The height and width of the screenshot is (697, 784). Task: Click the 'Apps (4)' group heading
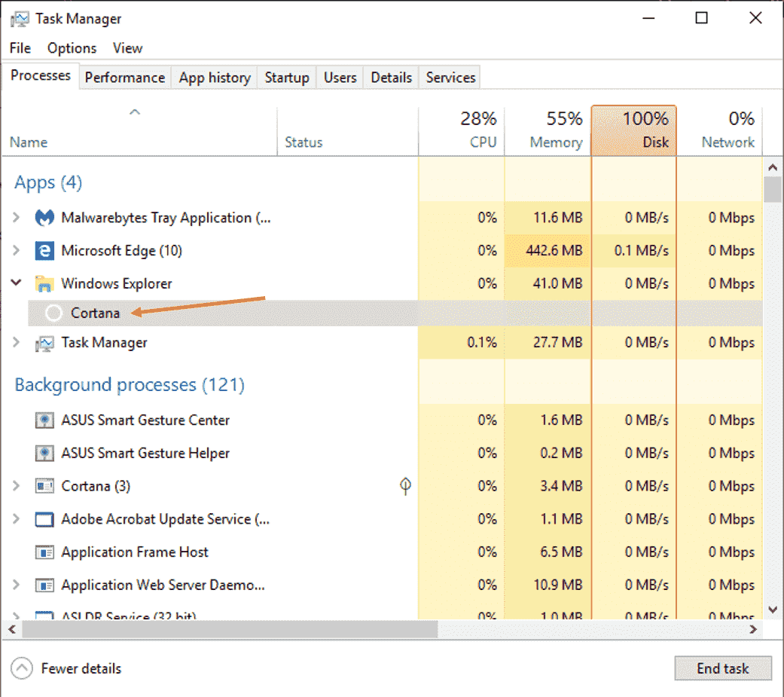point(48,182)
